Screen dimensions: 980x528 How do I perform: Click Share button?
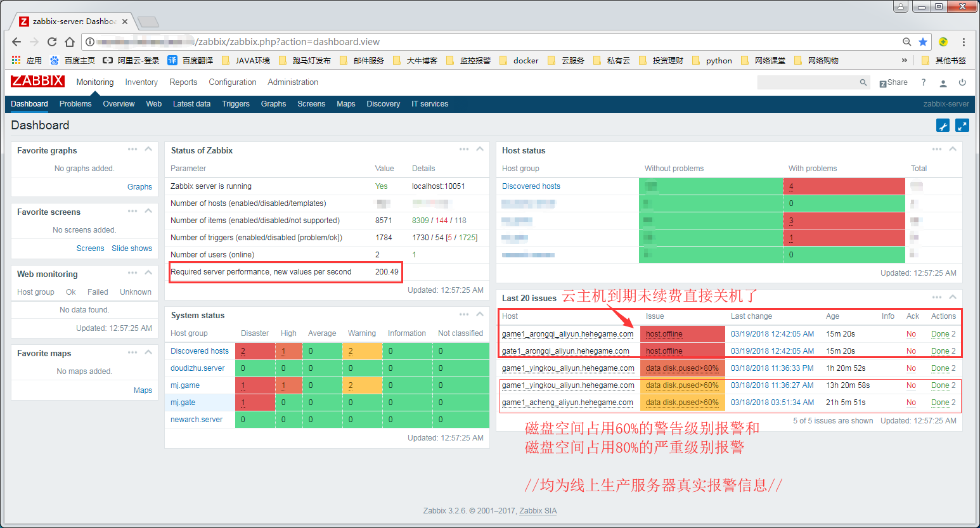tap(894, 82)
